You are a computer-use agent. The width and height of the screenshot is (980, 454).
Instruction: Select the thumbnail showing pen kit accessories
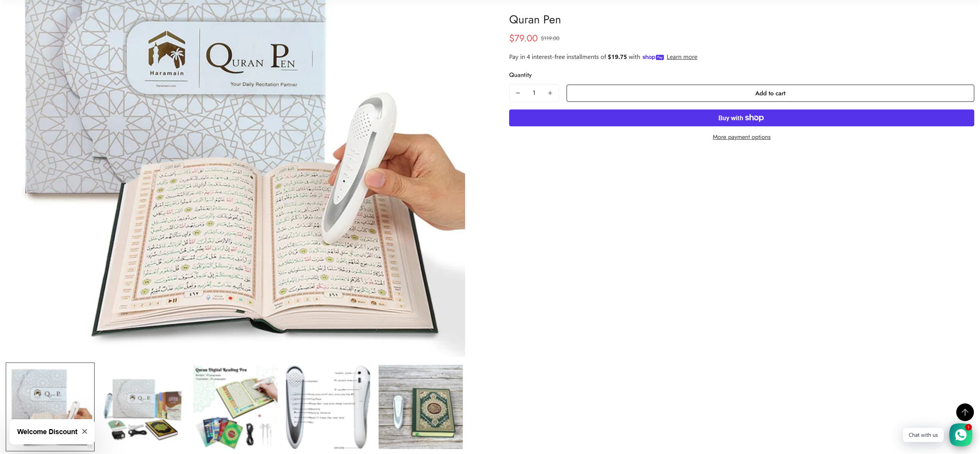click(x=143, y=407)
